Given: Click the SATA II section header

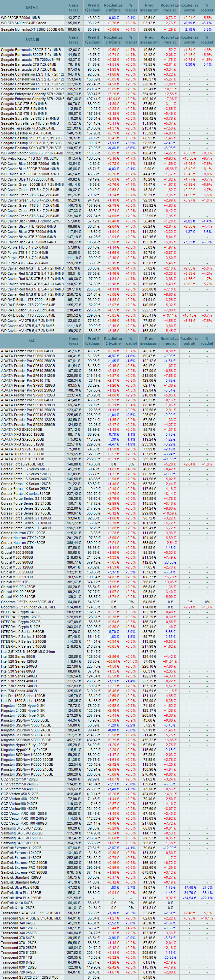Looking at the screenshot, I should click(32, 8).
